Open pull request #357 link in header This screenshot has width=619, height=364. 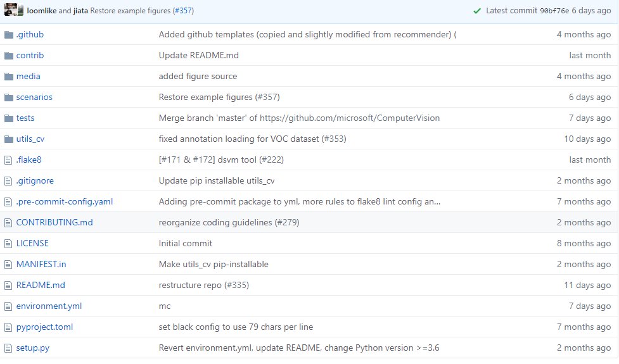[x=183, y=11]
